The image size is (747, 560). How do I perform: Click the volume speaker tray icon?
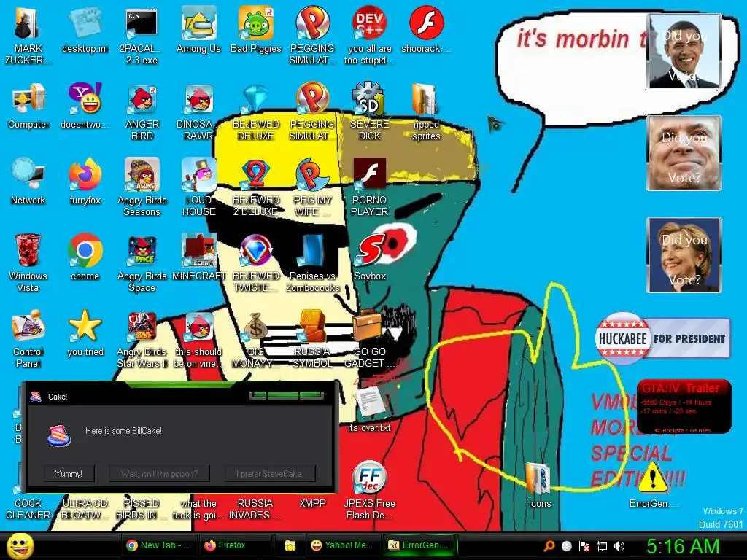point(619,546)
